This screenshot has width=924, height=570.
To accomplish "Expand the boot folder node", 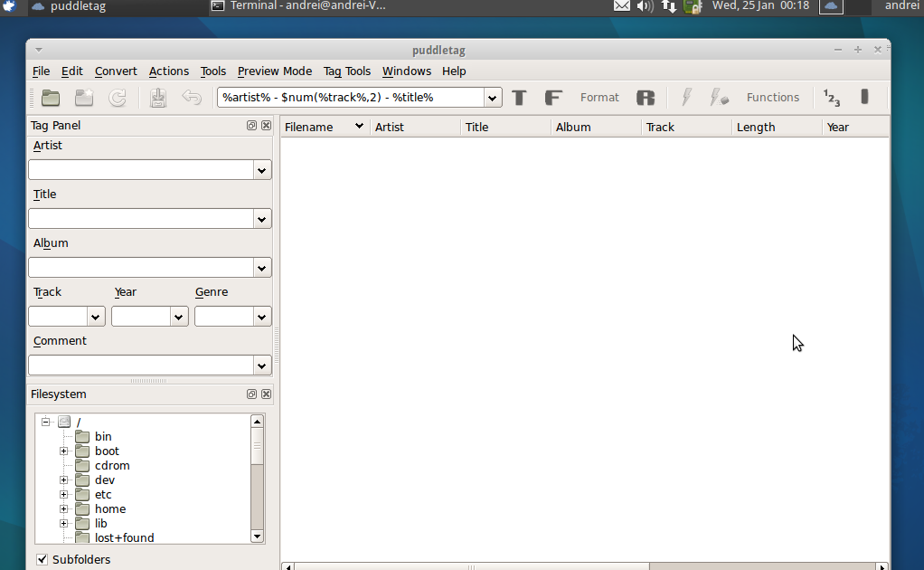I will tap(63, 451).
